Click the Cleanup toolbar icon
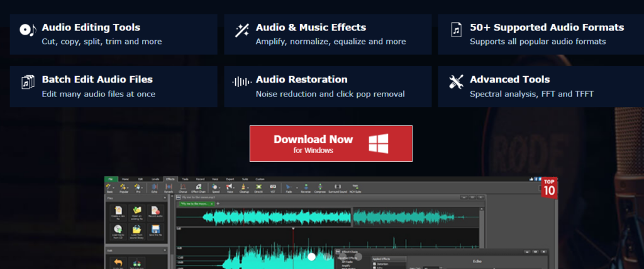The image size is (644, 269). tap(243, 186)
